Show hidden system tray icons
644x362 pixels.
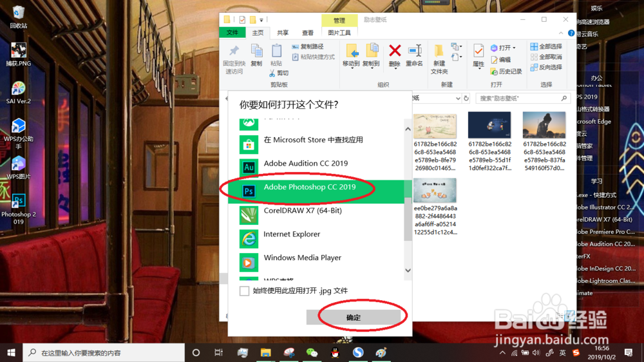(x=503, y=352)
